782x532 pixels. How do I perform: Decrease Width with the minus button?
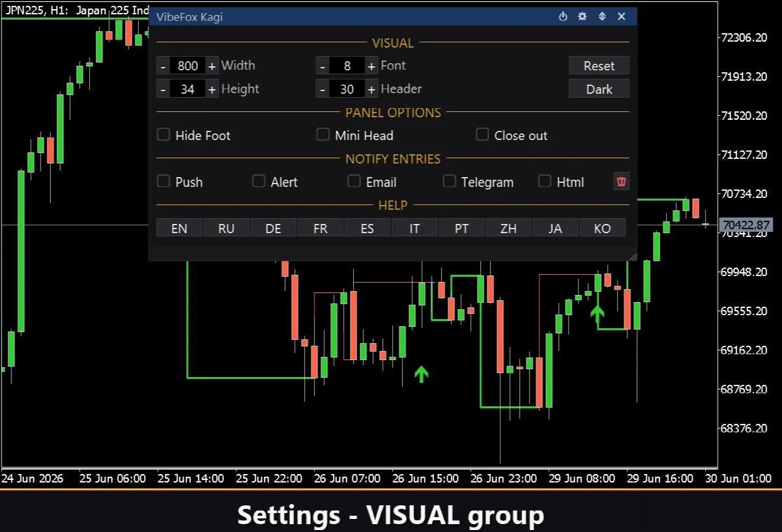pyautogui.click(x=163, y=66)
